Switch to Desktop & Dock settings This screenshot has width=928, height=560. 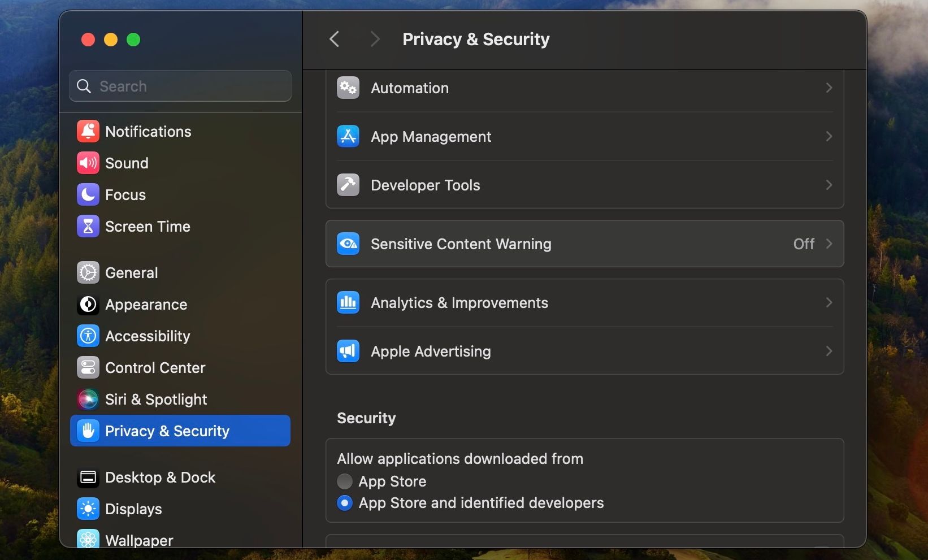160,477
